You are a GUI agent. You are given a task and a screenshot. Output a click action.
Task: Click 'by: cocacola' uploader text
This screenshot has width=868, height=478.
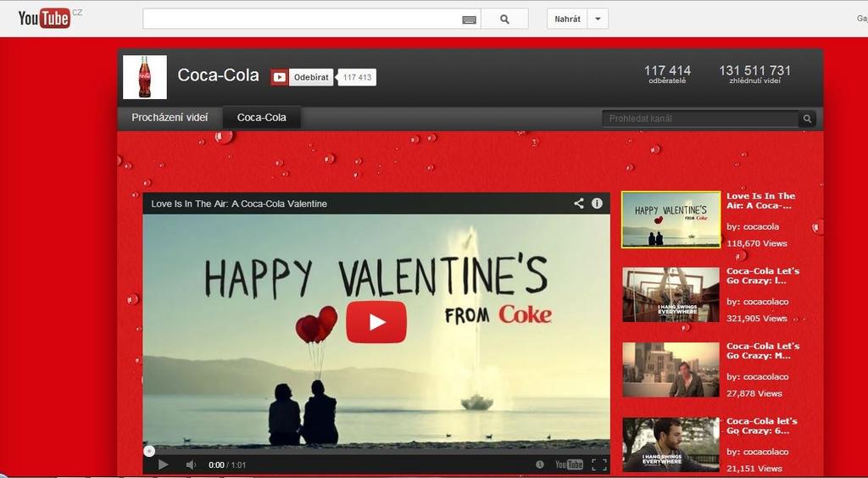pyautogui.click(x=753, y=227)
